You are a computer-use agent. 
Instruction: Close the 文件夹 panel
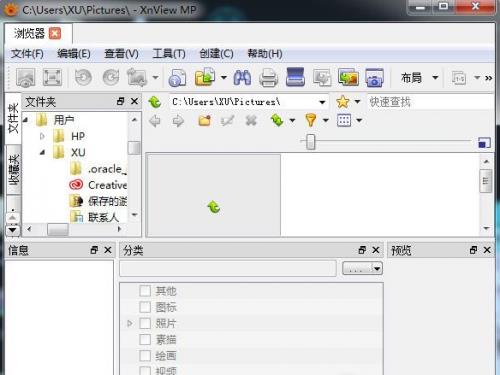coord(134,101)
